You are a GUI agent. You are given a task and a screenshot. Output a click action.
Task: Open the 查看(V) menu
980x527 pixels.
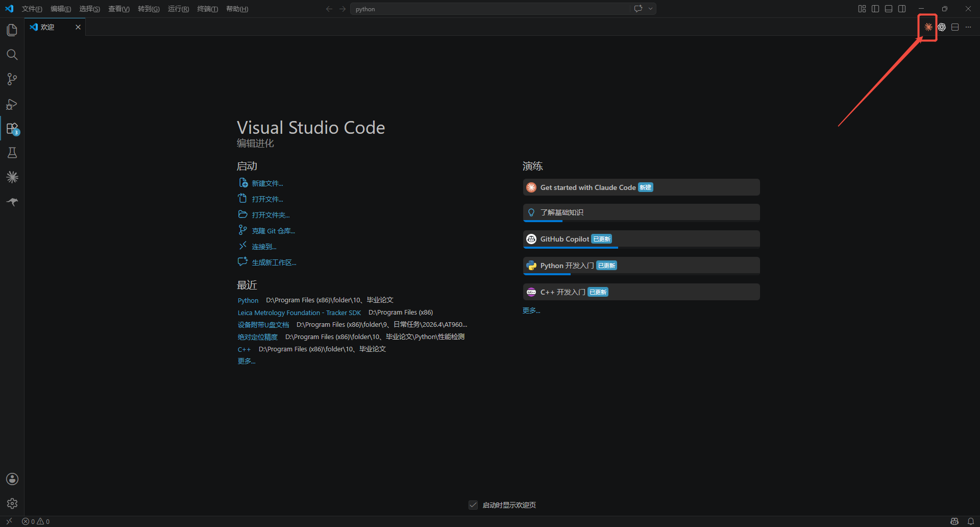[x=119, y=9]
